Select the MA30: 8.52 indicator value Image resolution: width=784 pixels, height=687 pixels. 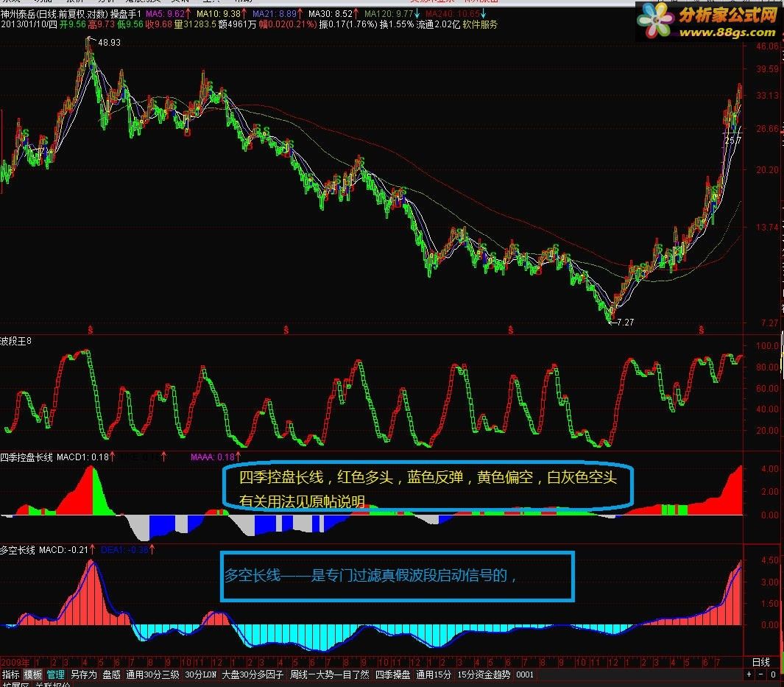click(331, 13)
